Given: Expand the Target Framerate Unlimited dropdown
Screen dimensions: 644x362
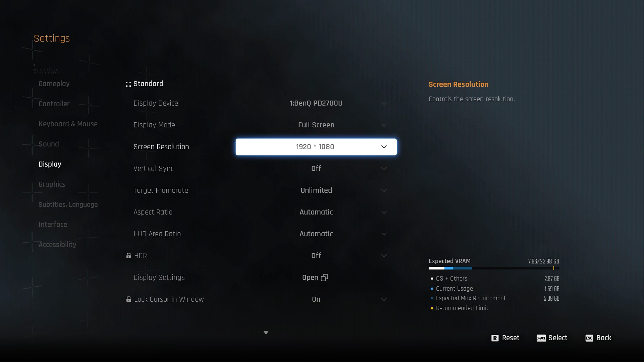Looking at the screenshot, I should click(316, 190).
